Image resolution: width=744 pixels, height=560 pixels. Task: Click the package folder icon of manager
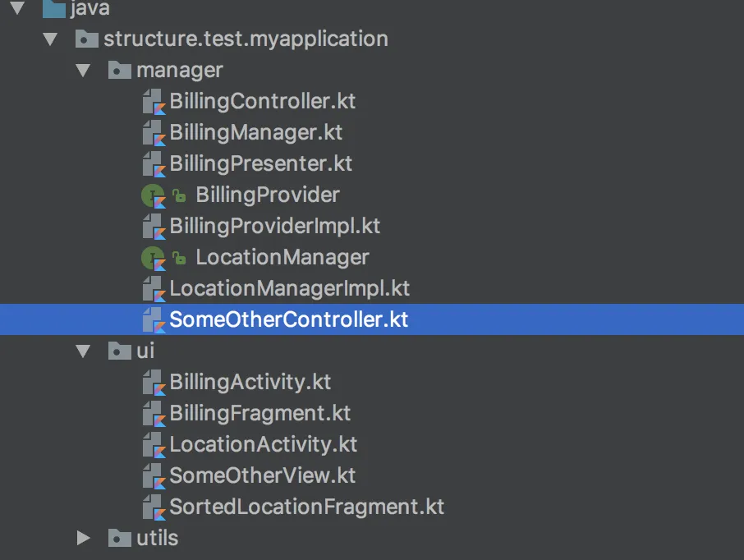[x=120, y=70]
